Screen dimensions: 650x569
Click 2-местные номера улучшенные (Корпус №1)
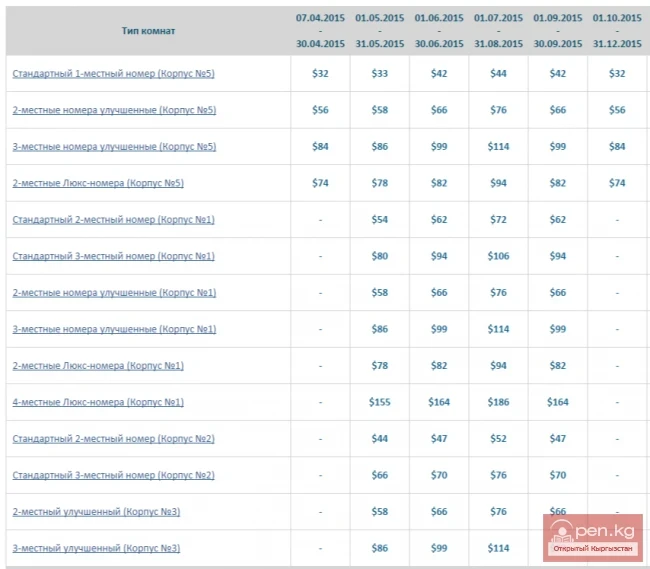point(114,293)
